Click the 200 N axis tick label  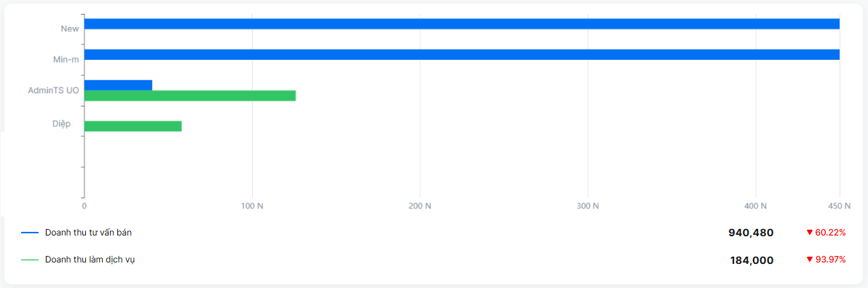(420, 206)
